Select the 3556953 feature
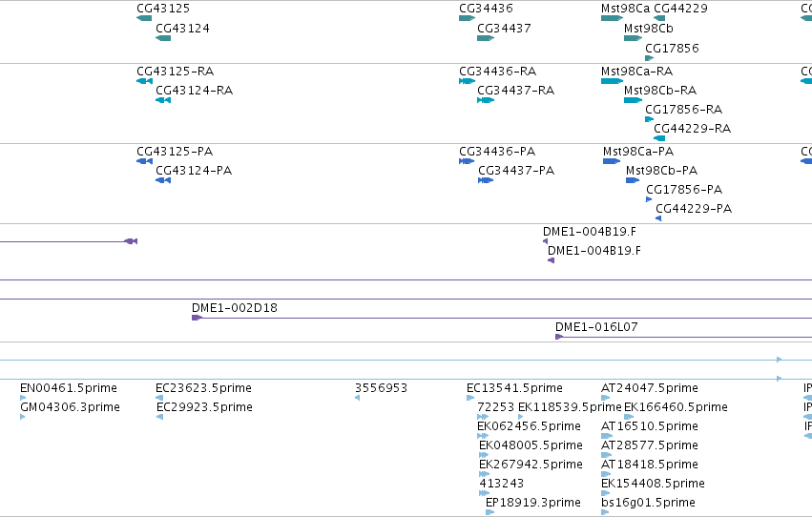This screenshot has width=812, height=517. (x=357, y=398)
